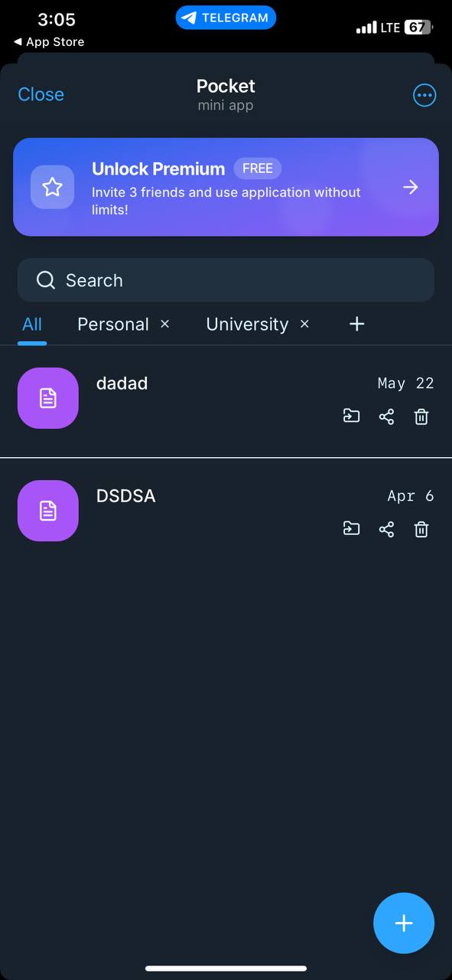
Task: Open the move-to-folder icon for dadad
Action: [x=351, y=416]
